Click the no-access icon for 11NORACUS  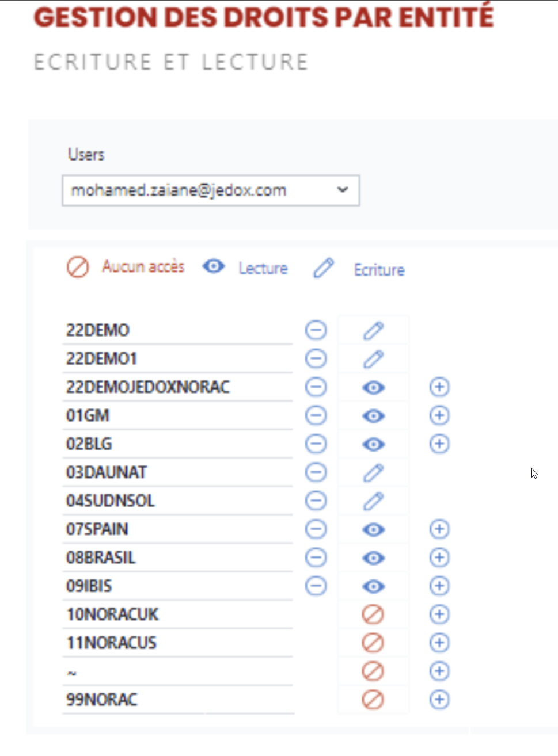[x=373, y=643]
